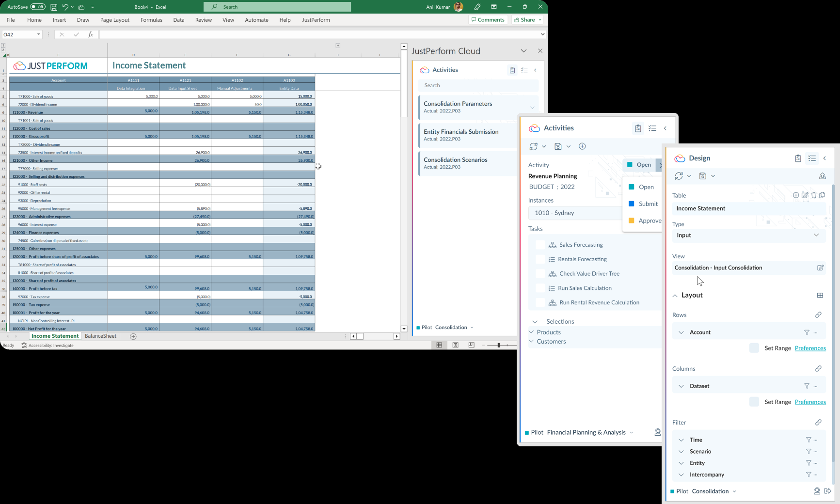Click the Layout grid icon
This screenshot has height=504, width=840.
pyautogui.click(x=820, y=295)
